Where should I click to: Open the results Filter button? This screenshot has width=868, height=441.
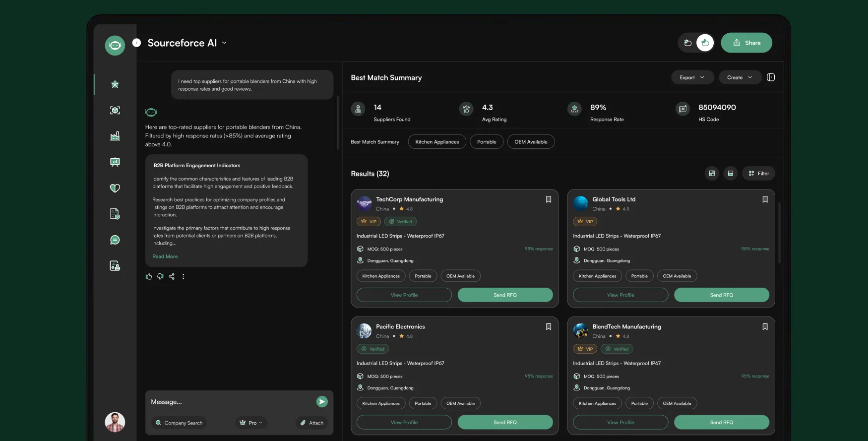point(758,173)
